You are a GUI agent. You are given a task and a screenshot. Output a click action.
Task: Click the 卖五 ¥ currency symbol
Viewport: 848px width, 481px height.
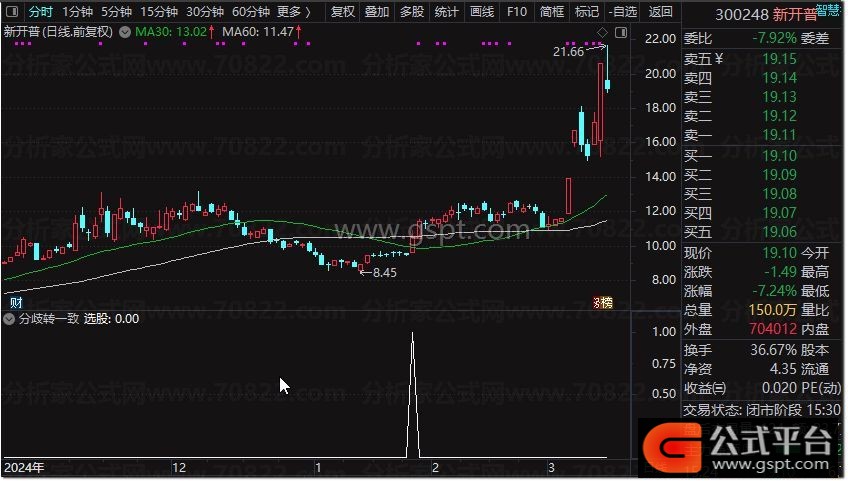tap(719, 59)
